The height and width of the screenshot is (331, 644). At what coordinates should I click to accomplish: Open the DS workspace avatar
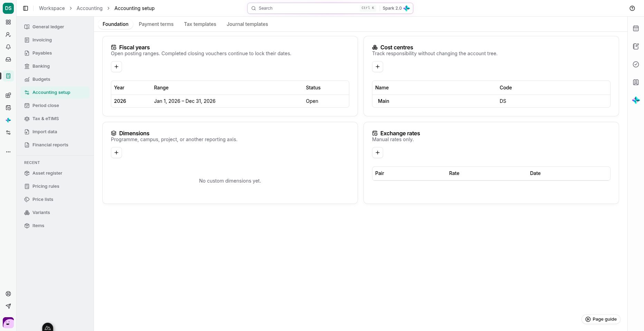pos(8,8)
